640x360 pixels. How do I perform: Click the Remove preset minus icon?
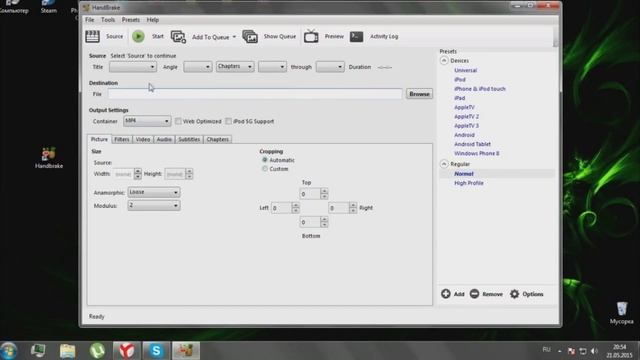(474, 293)
